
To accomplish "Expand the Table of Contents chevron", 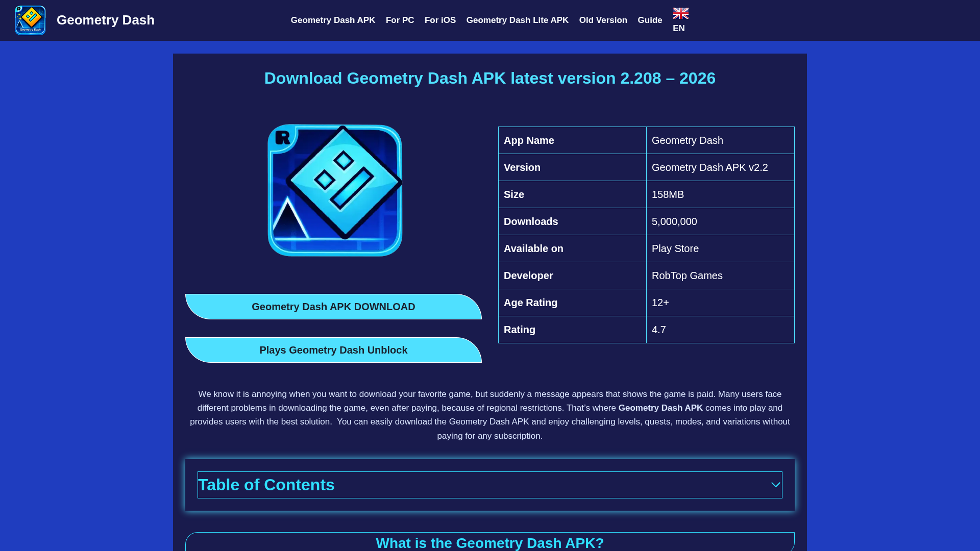I will (775, 485).
